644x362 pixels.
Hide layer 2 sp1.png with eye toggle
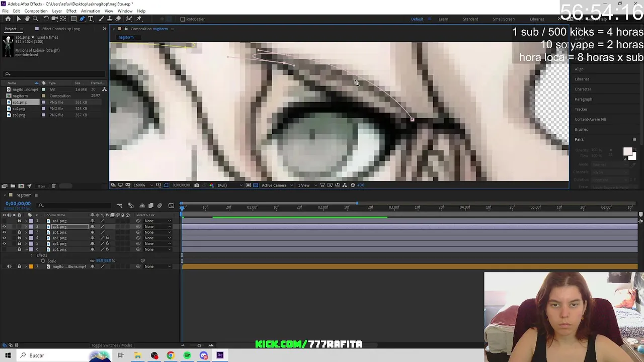(4, 227)
